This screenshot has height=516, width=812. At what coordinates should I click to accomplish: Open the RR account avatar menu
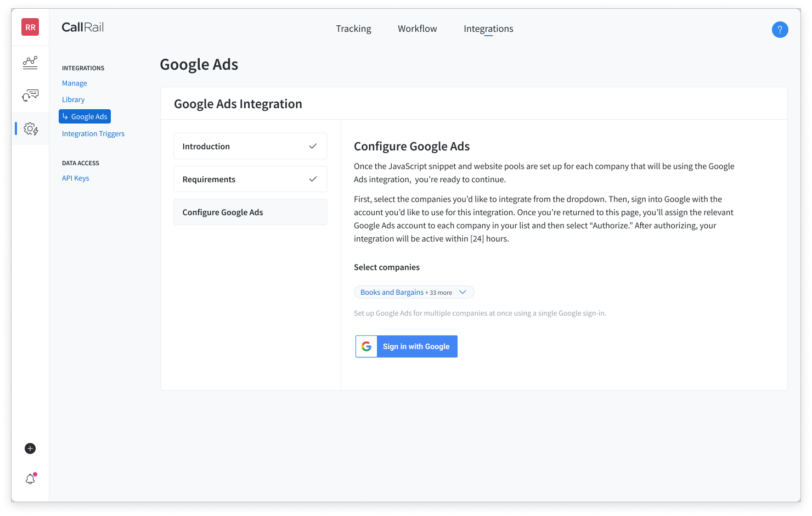coord(30,27)
